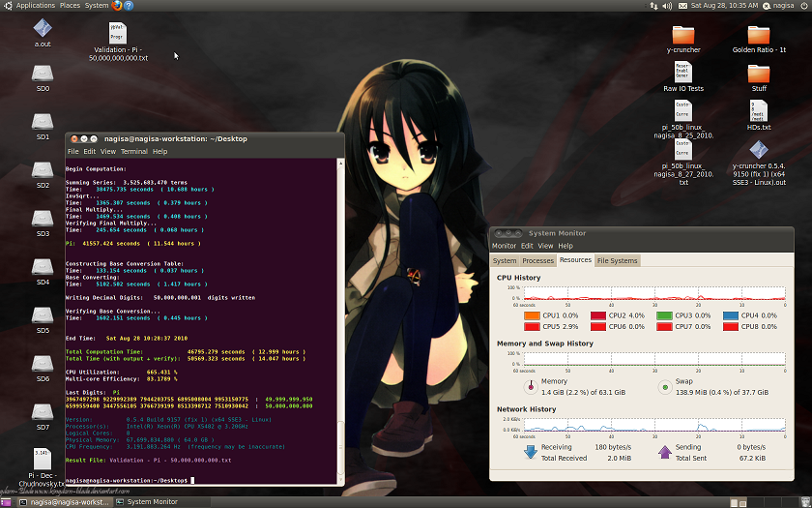The image size is (812, 508).
Task: Open the File Systems tab
Action: click(617, 260)
